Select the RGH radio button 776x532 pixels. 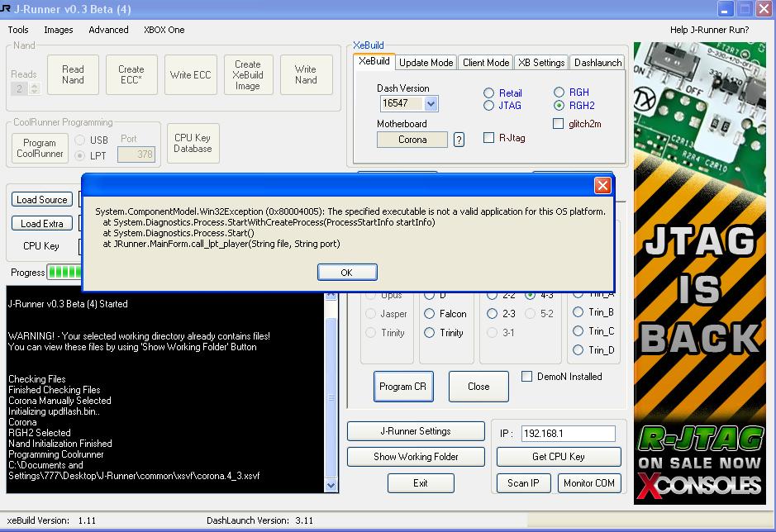click(559, 93)
